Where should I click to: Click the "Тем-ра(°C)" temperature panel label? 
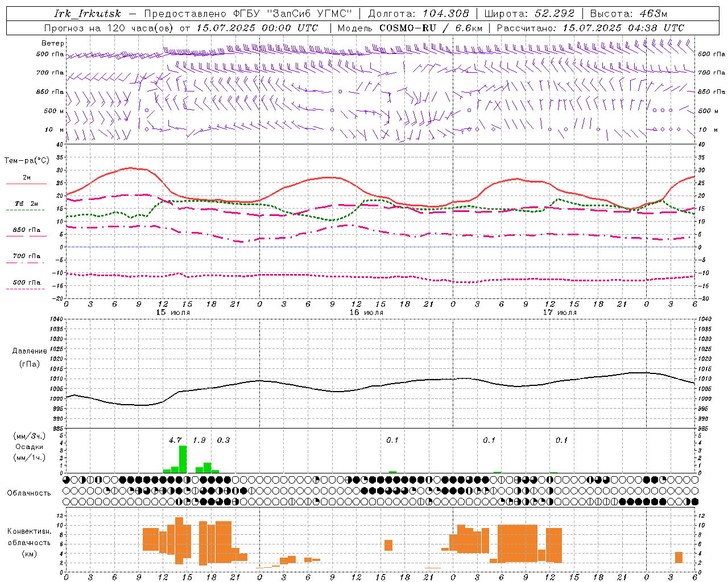[27, 161]
